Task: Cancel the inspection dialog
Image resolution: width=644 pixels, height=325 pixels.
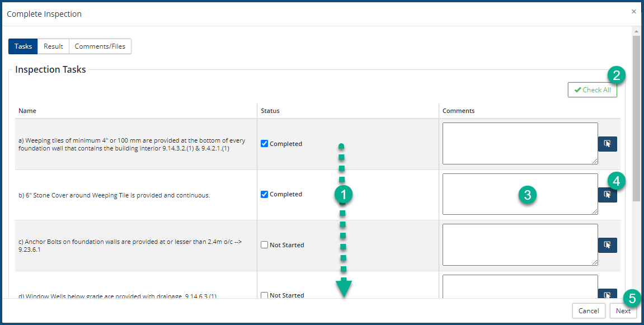Action: point(589,311)
